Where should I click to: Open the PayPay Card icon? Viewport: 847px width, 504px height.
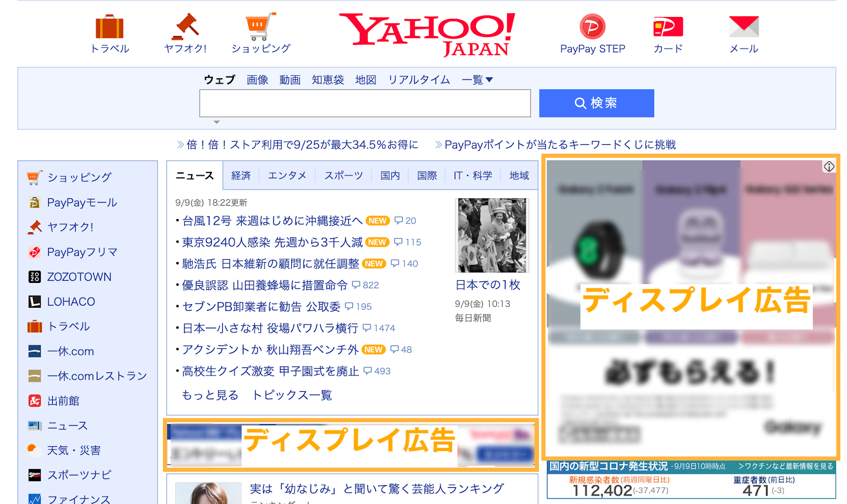(668, 26)
